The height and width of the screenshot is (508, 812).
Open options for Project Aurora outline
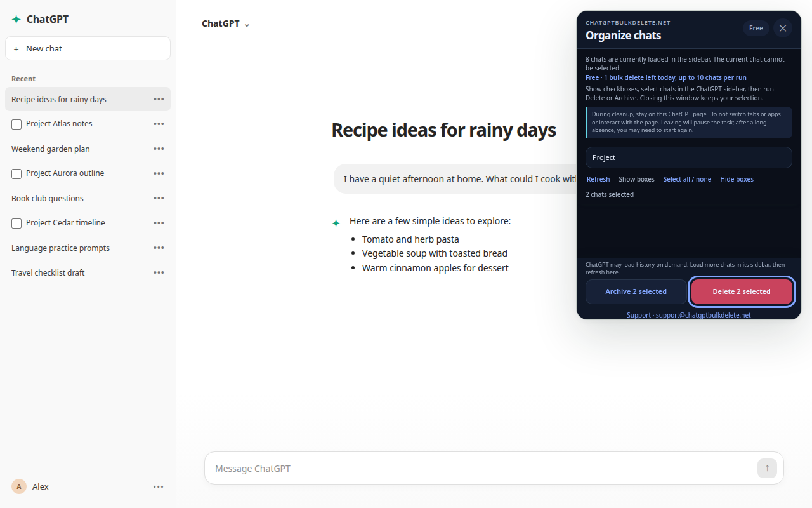point(159,173)
